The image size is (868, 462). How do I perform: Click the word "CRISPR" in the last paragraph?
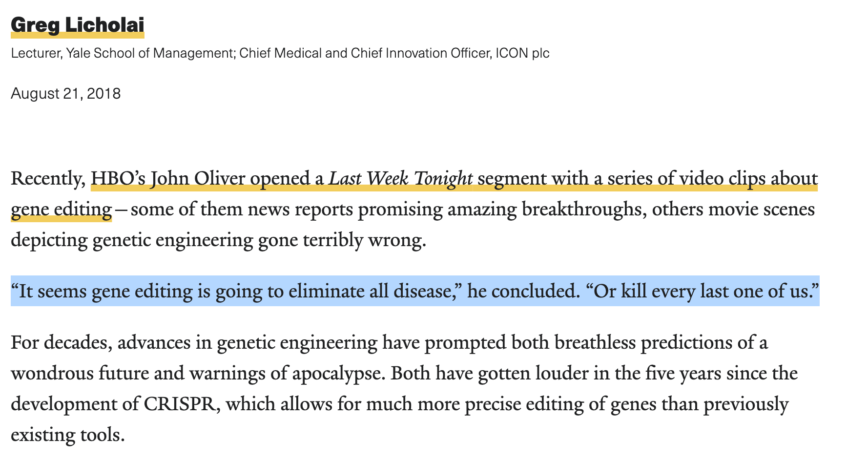179,404
